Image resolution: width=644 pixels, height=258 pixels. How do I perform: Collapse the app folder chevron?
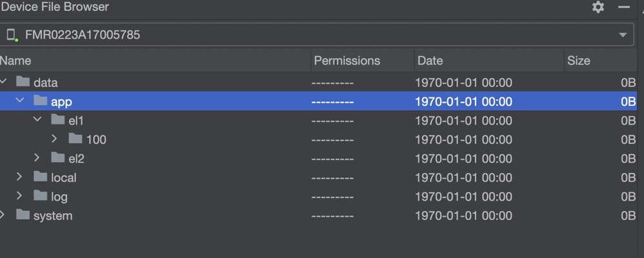[20, 101]
